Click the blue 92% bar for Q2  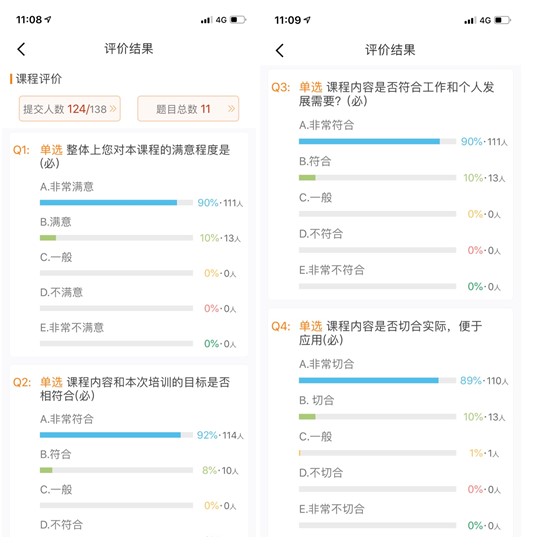click(110, 435)
